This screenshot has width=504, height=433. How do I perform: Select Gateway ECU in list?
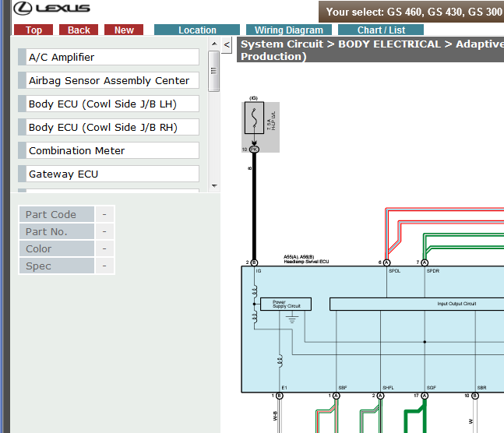(108, 174)
